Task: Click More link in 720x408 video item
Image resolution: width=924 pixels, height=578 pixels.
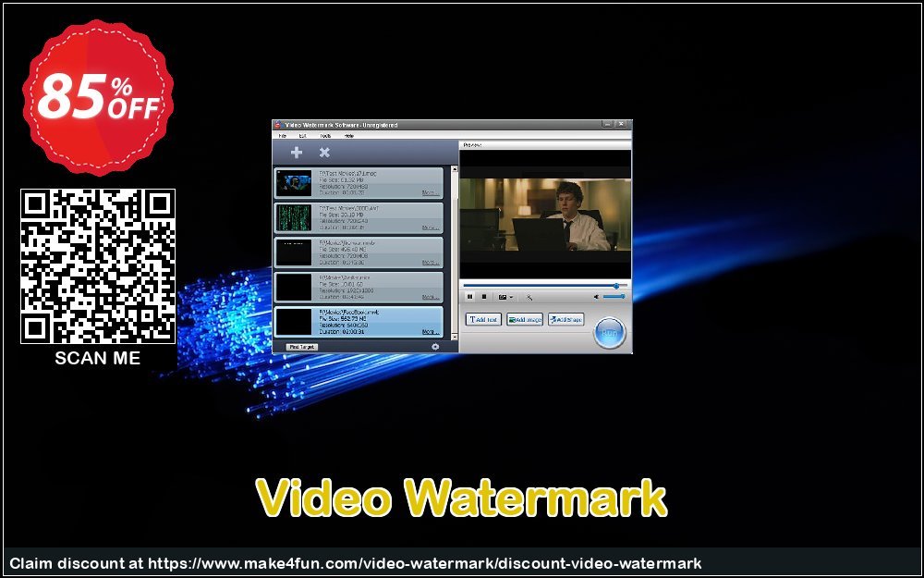Action: click(x=431, y=263)
